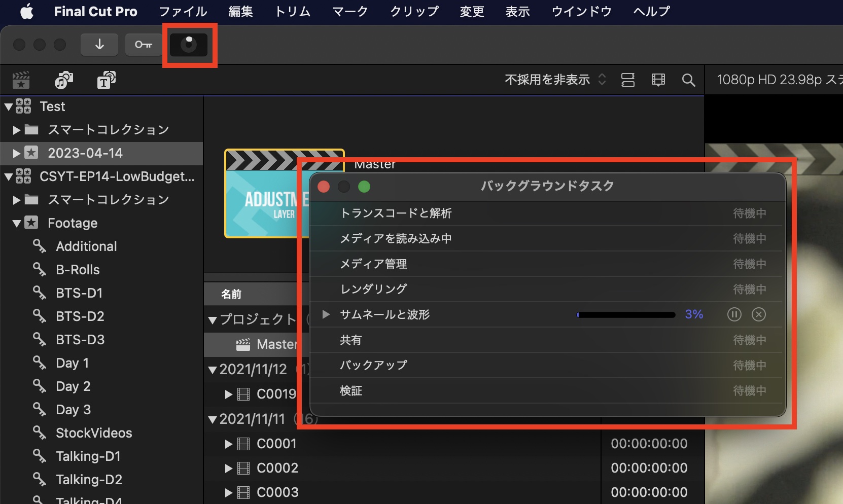Image resolution: width=843 pixels, height=504 pixels.
Task: Select the Day 1 keyword collection
Action: coord(72,363)
